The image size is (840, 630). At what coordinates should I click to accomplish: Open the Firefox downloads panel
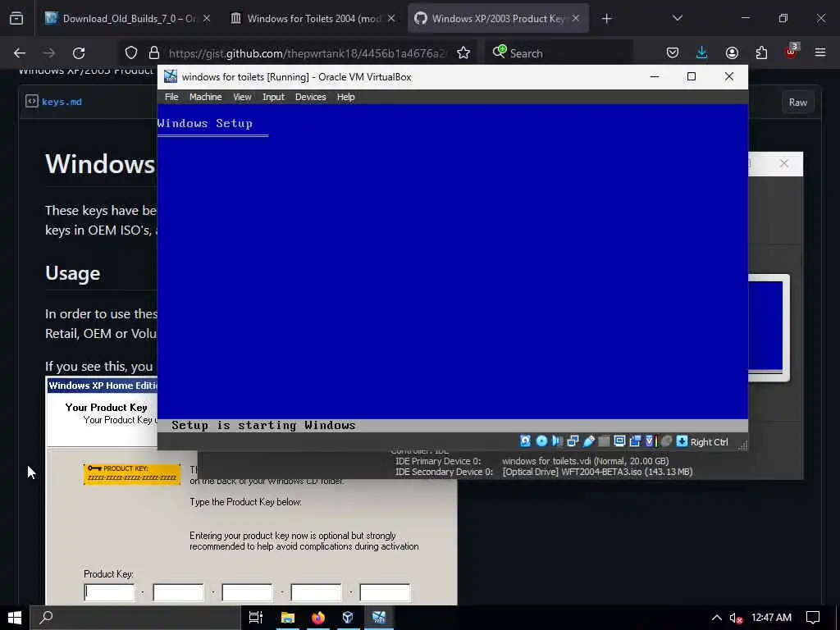[702, 53]
